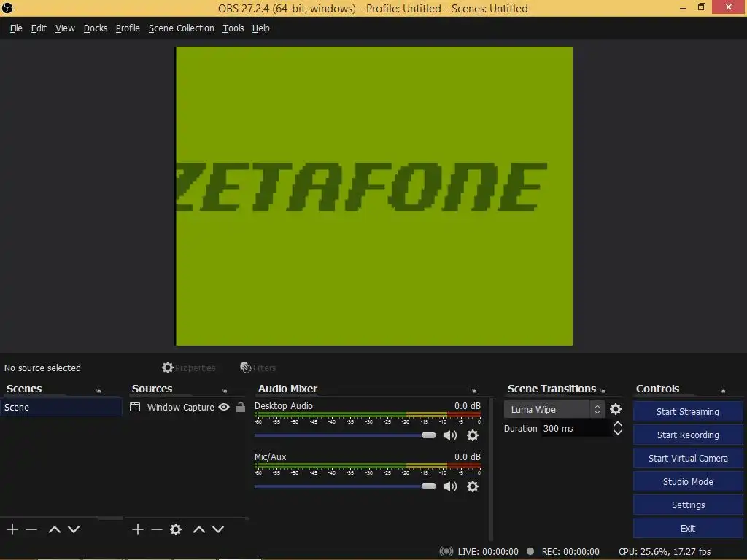Image resolution: width=747 pixels, height=560 pixels.
Task: Click the 'No source selected' label
Action: 42,367
